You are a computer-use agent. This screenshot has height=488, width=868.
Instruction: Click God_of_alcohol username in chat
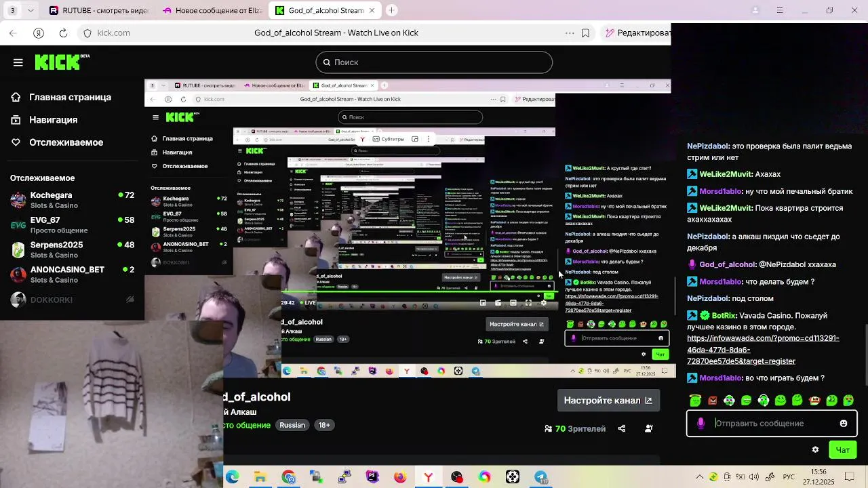point(727,264)
